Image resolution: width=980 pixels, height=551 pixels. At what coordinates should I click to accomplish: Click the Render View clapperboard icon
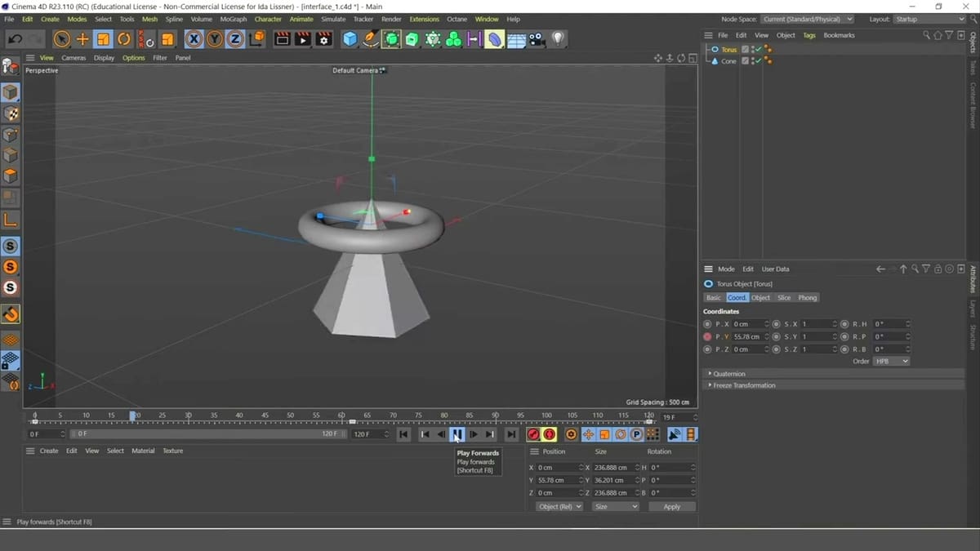[x=282, y=38]
